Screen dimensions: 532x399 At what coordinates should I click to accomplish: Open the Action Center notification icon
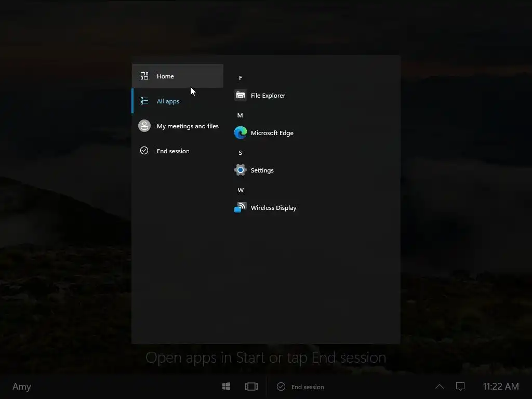tap(460, 387)
